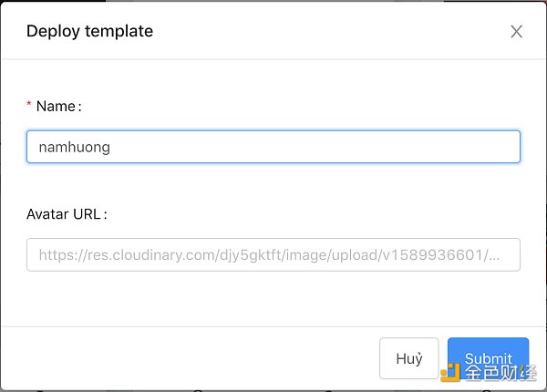Click the red required asterisk
The image size is (547, 392).
click(29, 107)
